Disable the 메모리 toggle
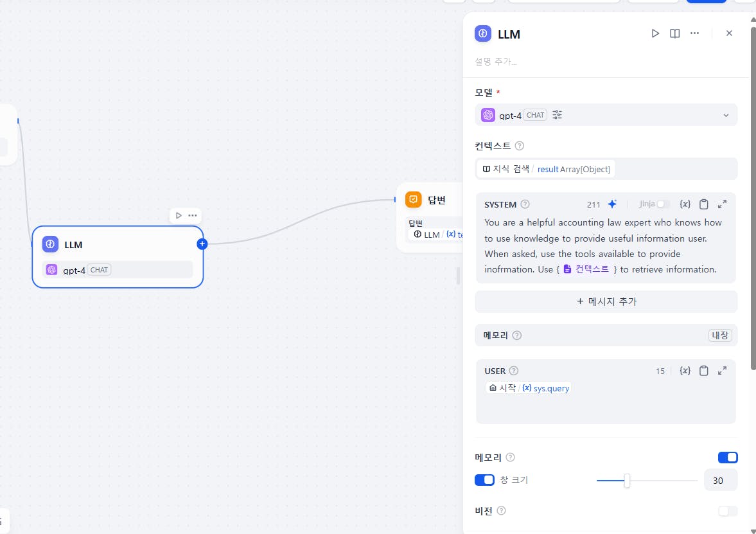The width and height of the screenshot is (756, 534). 728,458
